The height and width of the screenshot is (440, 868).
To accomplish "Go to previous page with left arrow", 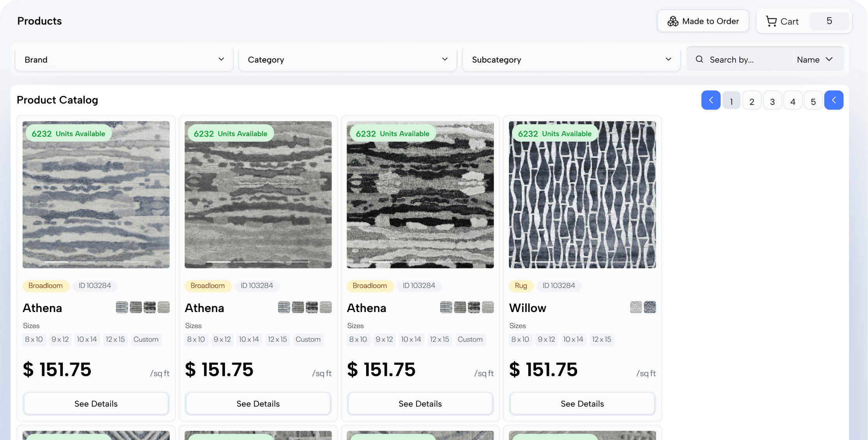I will [710, 100].
